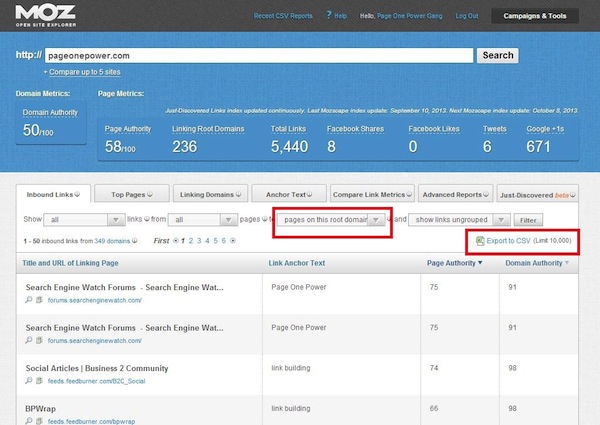The width and height of the screenshot is (600, 425).
Task: Click 'Title and URL of Linking Page' header
Action: tap(70, 263)
